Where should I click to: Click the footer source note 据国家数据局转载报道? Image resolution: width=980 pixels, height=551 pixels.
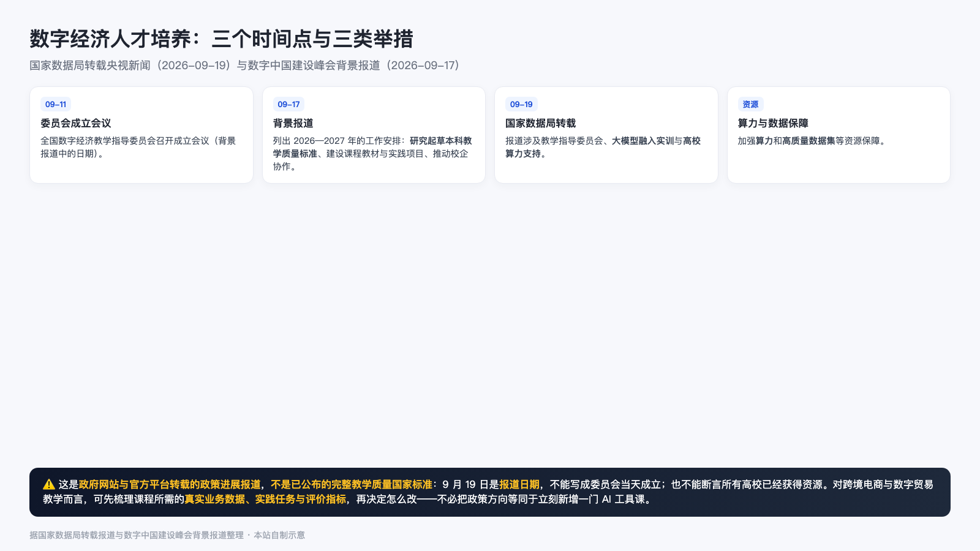click(167, 535)
